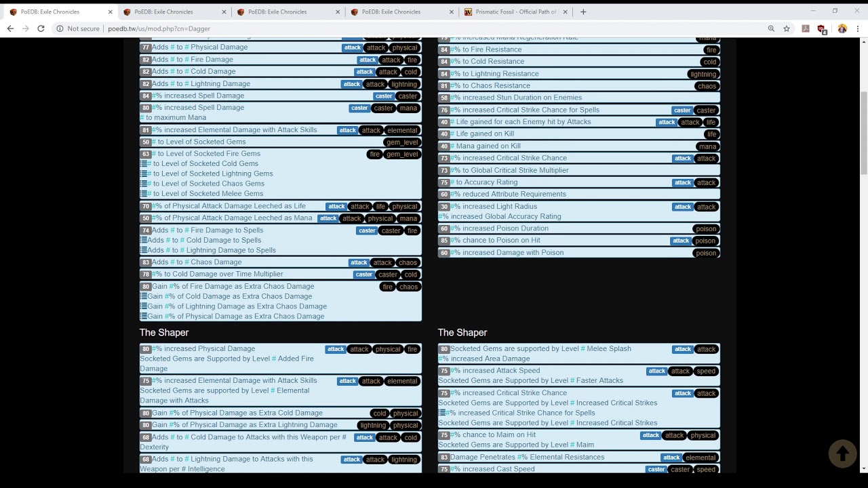Click life tag on Life gained on Kill row
Viewport: 868px width, 488px height.
pos(711,134)
